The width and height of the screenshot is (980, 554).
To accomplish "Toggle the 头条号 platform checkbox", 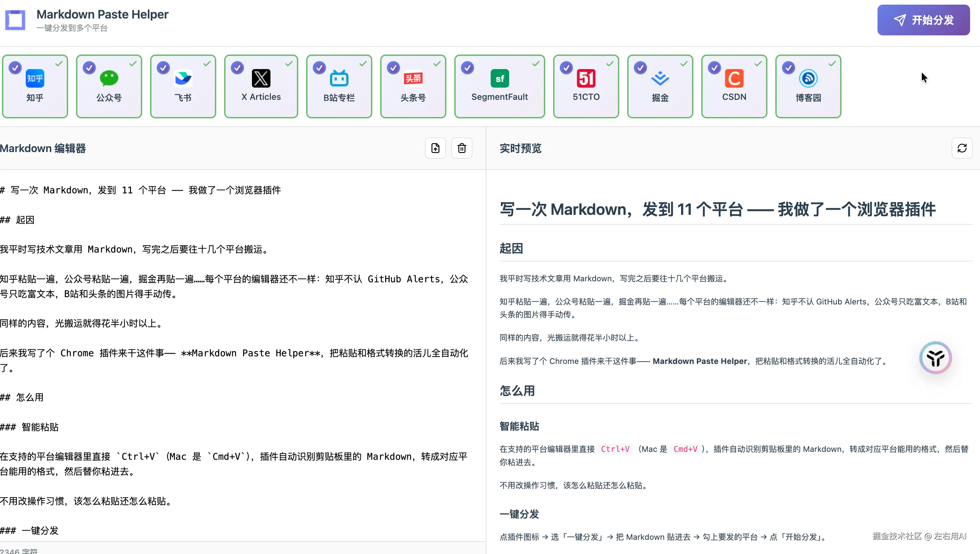I will [393, 68].
